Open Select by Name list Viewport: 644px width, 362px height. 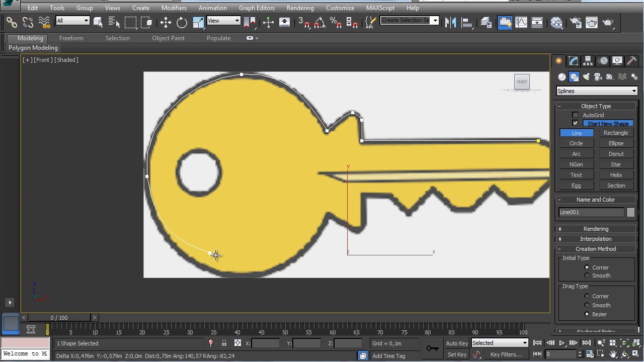pos(114,22)
